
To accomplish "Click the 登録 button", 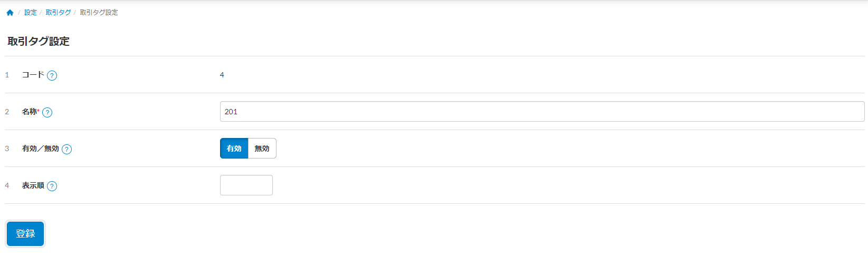I will [x=25, y=234].
